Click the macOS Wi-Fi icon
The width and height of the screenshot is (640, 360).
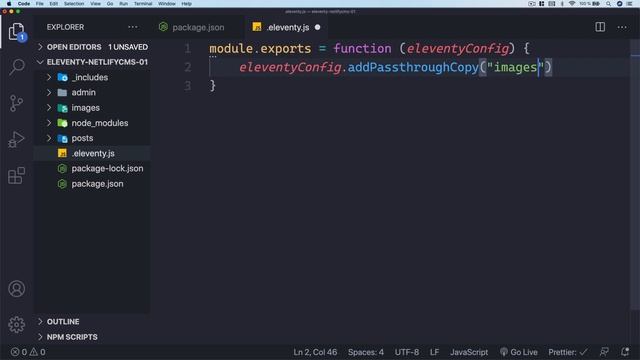[x=572, y=4]
